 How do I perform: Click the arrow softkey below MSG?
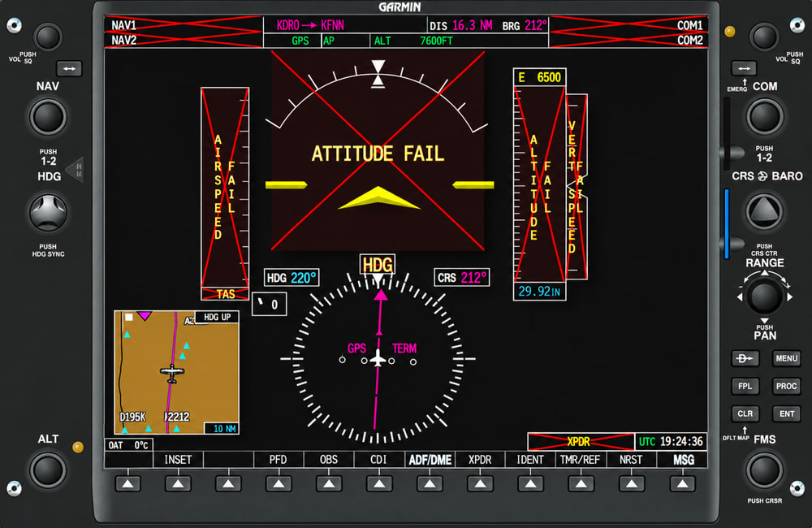click(683, 484)
